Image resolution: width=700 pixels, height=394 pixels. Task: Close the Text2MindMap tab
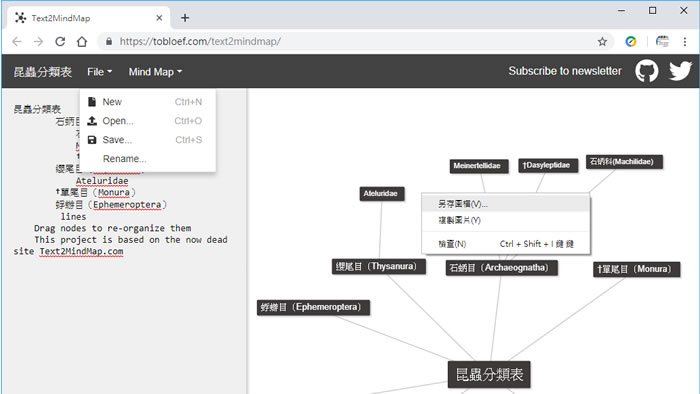click(x=159, y=18)
